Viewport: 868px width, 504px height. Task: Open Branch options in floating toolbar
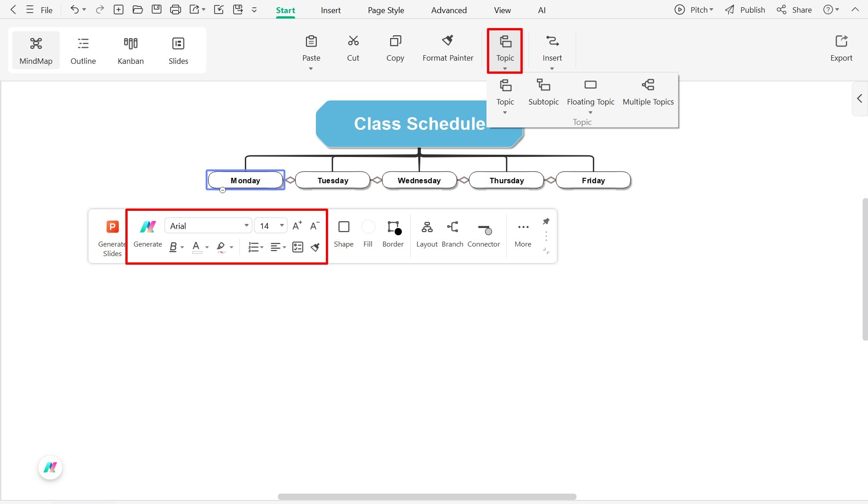(x=453, y=234)
